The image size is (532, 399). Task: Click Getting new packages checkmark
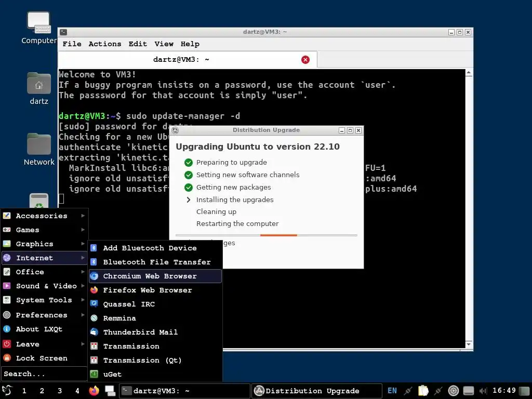[188, 187]
